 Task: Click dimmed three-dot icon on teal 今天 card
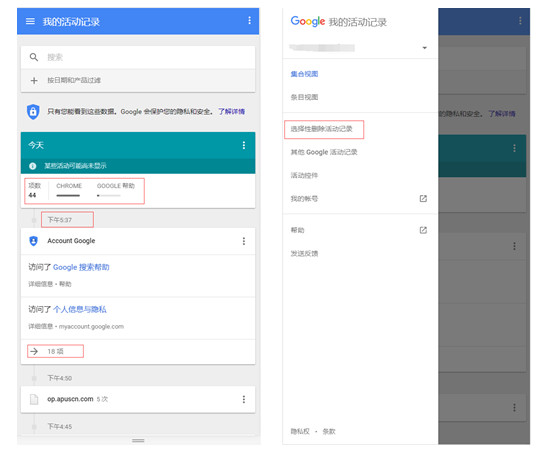[x=514, y=148]
